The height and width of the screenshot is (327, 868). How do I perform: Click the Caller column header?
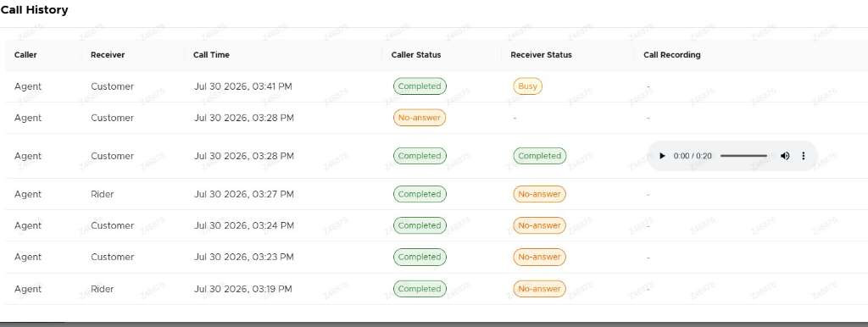25,55
